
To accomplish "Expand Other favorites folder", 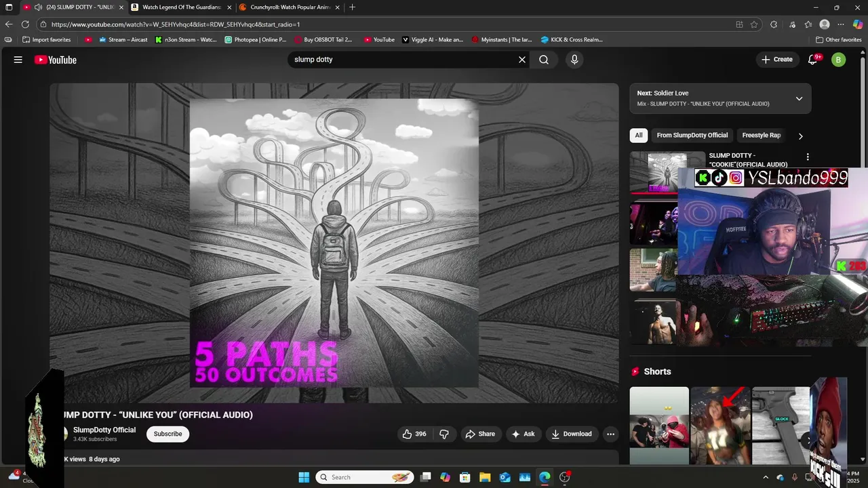I will click(838, 39).
